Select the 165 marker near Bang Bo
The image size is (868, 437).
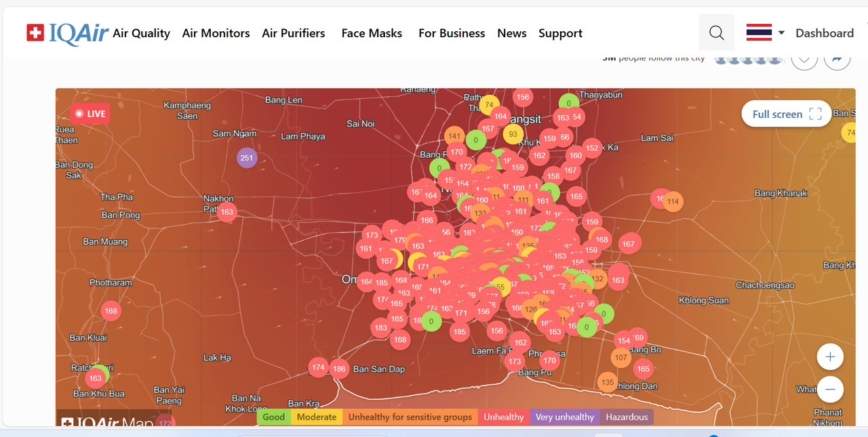pyautogui.click(x=643, y=369)
